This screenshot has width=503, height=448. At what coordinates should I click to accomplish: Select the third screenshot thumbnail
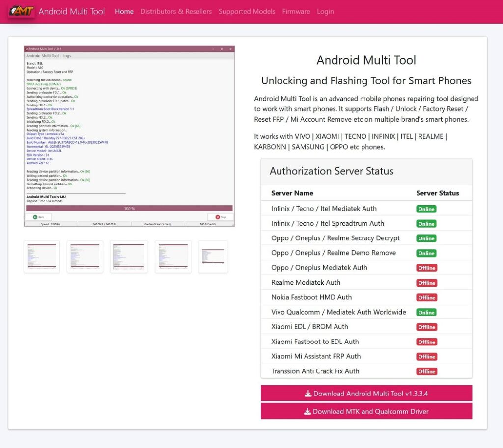tap(129, 257)
